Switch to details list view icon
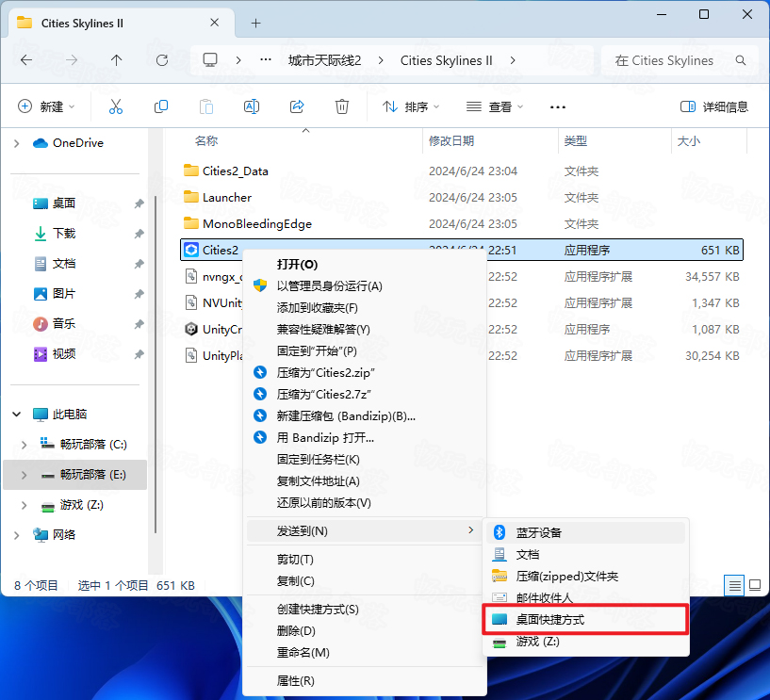Viewport: 770px width, 700px height. pyautogui.click(x=734, y=585)
